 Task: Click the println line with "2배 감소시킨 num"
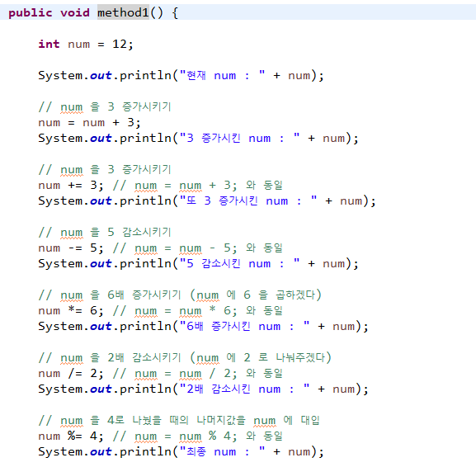point(203,389)
